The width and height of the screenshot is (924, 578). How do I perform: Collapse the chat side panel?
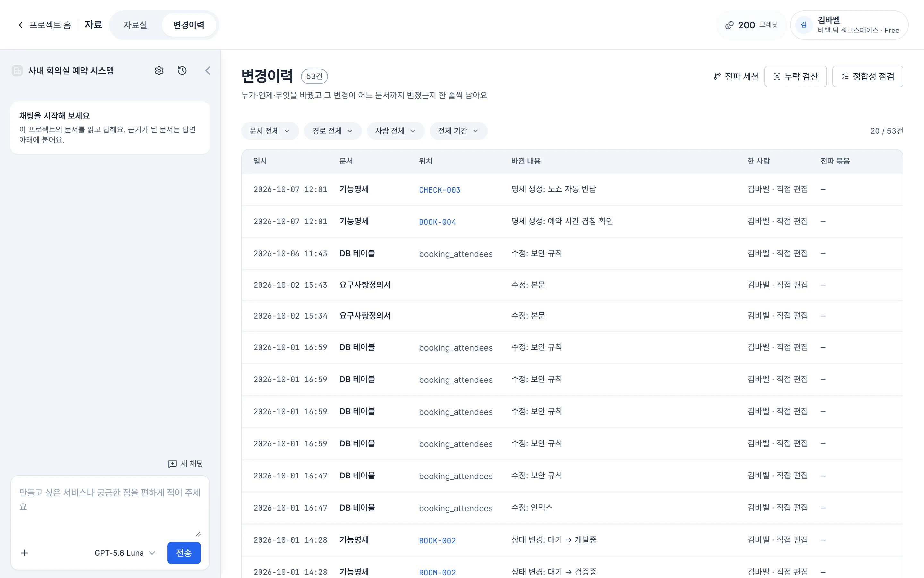pos(208,71)
